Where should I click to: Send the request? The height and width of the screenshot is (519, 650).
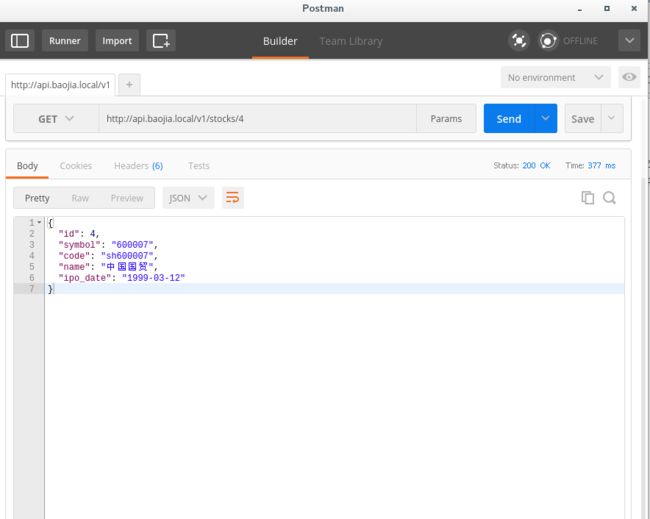[509, 119]
